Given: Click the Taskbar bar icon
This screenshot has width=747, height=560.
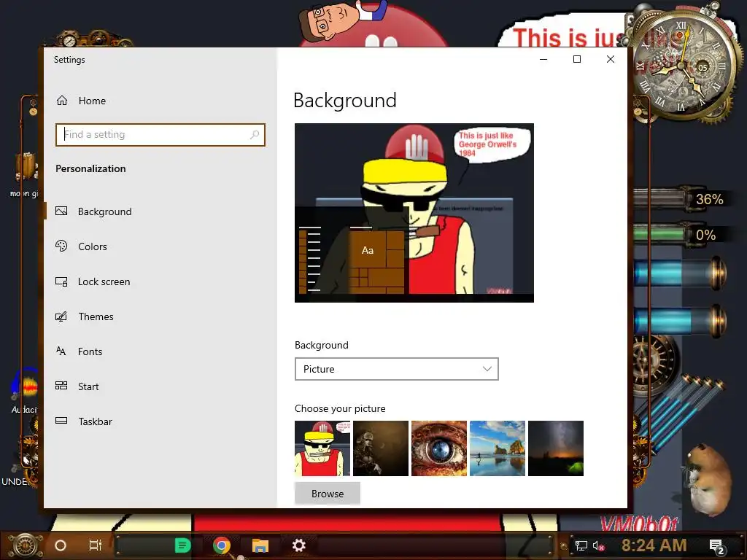Looking at the screenshot, I should tap(61, 421).
